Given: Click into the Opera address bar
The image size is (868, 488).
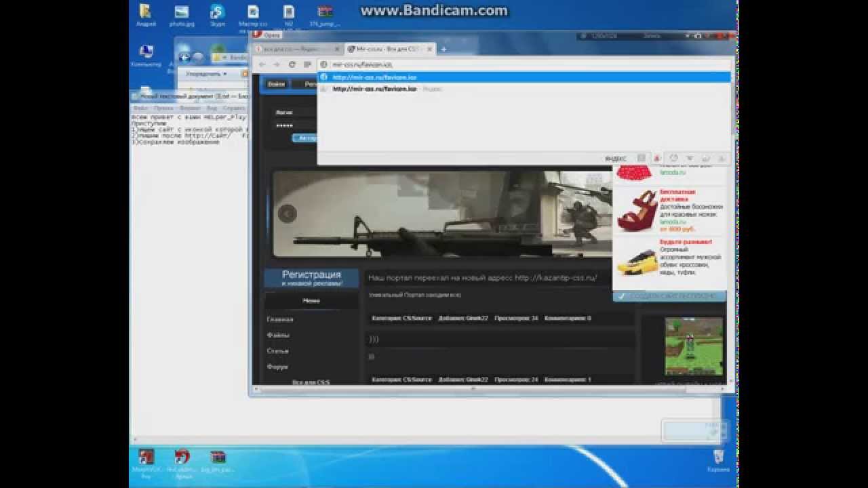Looking at the screenshot, I should [x=525, y=64].
